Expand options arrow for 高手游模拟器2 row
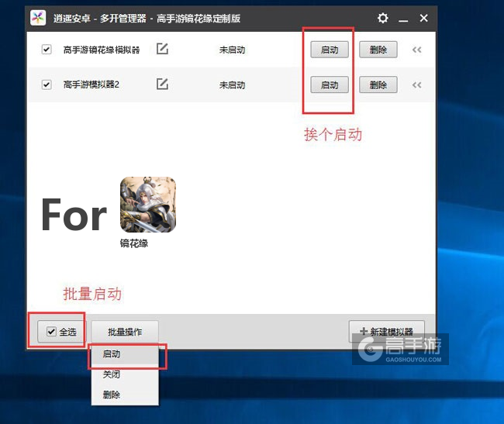504x424 pixels. click(416, 84)
